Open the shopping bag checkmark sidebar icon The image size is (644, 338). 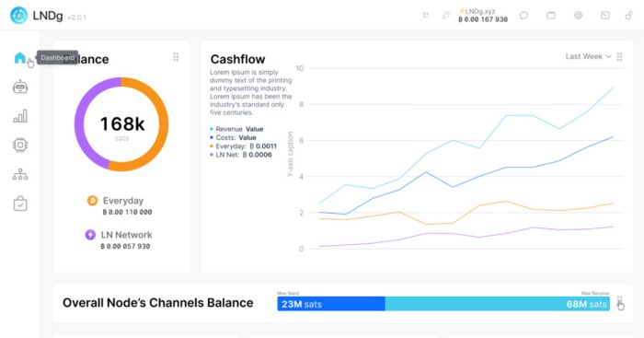20,204
